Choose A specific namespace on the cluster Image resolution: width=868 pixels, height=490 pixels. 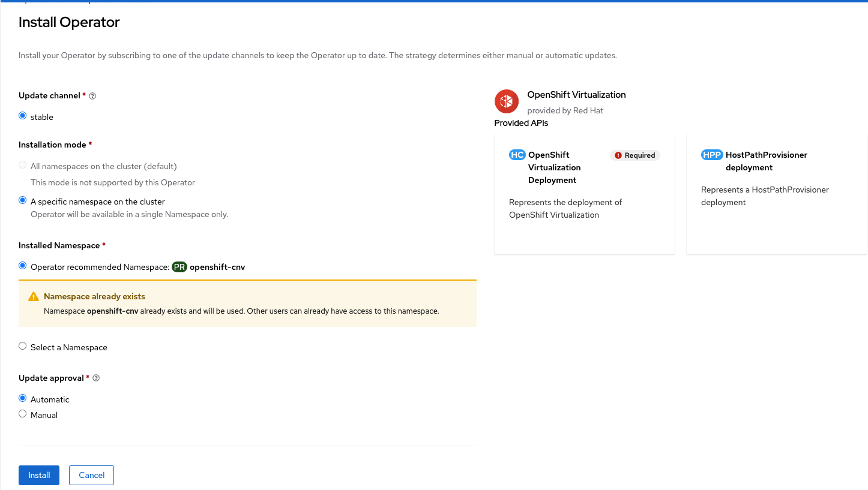(x=23, y=200)
